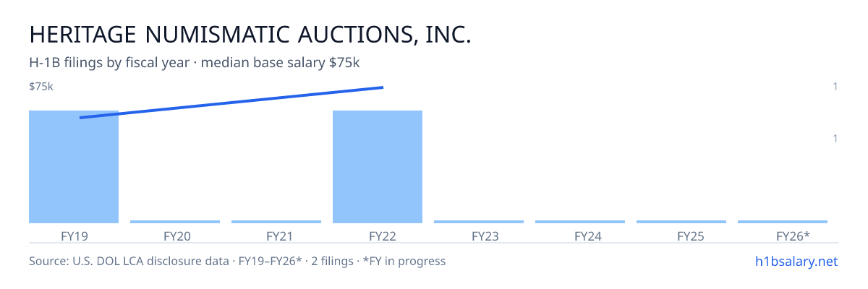Select the FY19 axis label
The height and width of the screenshot is (289, 868).
click(x=75, y=236)
